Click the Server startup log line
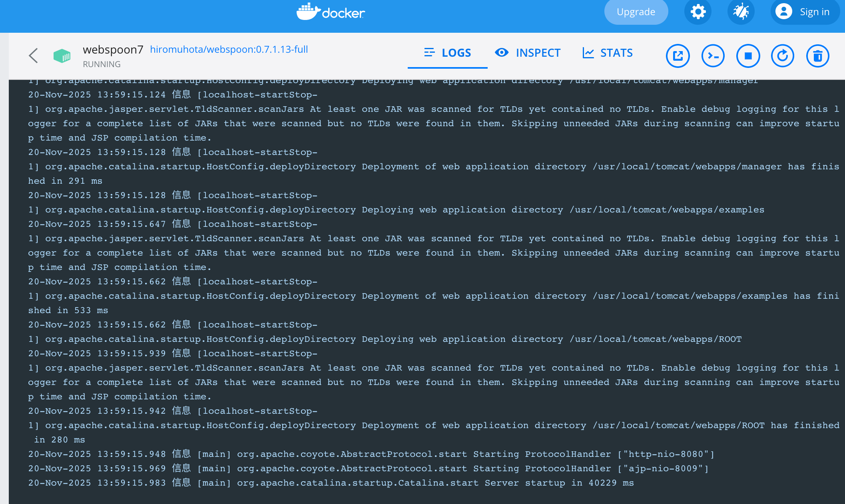Screen dimensions: 845x504 point(331,483)
